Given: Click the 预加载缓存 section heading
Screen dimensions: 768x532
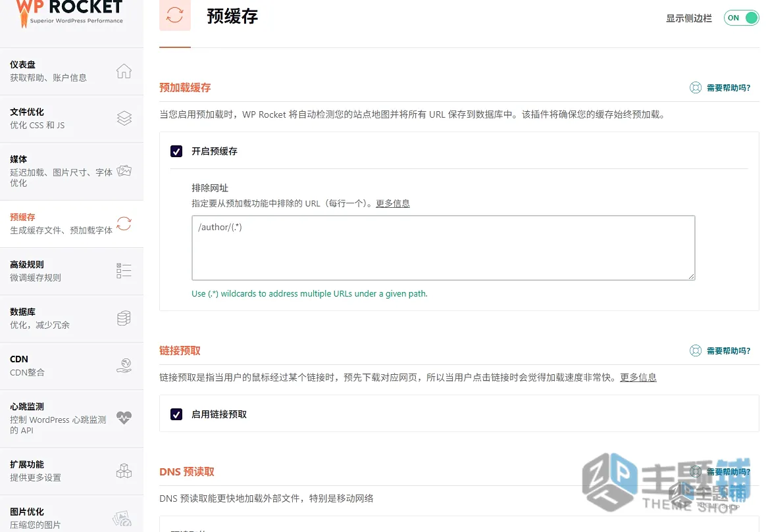Looking at the screenshot, I should (x=185, y=87).
